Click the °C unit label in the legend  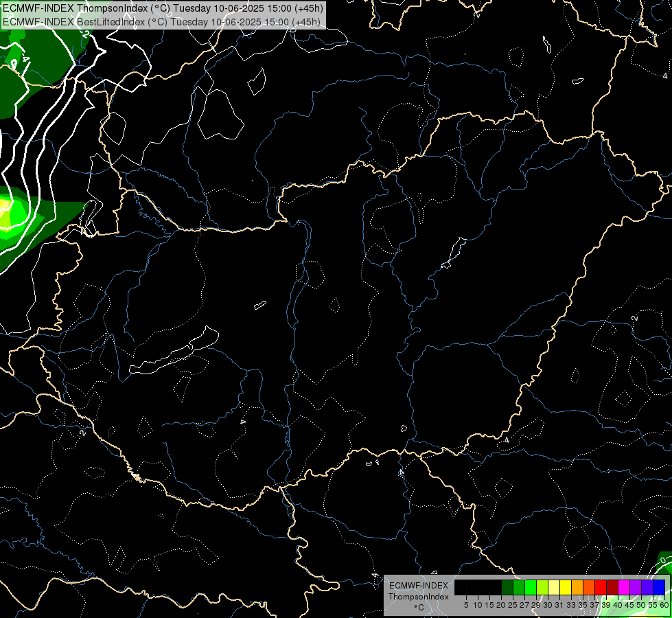point(419,607)
